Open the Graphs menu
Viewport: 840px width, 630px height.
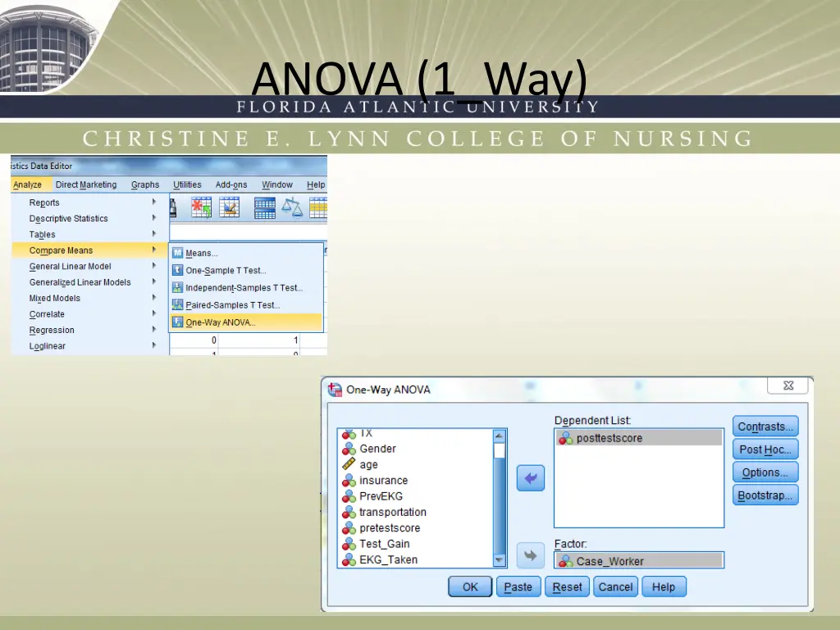(145, 185)
